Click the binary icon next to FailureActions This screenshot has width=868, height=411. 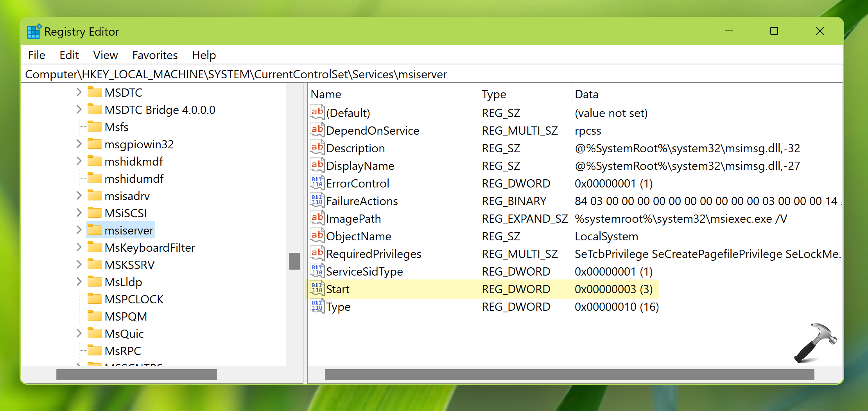tap(317, 200)
